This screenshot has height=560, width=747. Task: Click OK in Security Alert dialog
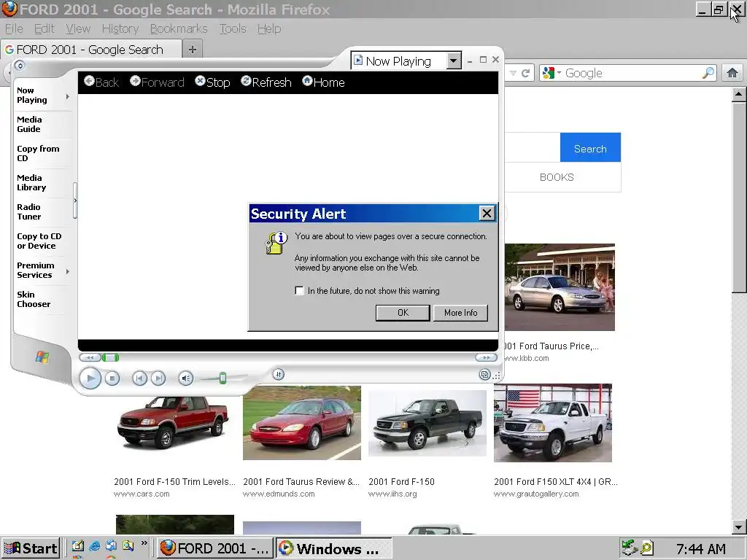(x=403, y=313)
